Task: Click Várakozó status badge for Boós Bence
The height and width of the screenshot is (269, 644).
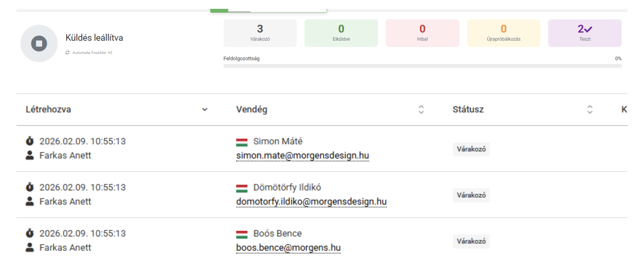Action: pos(471,241)
